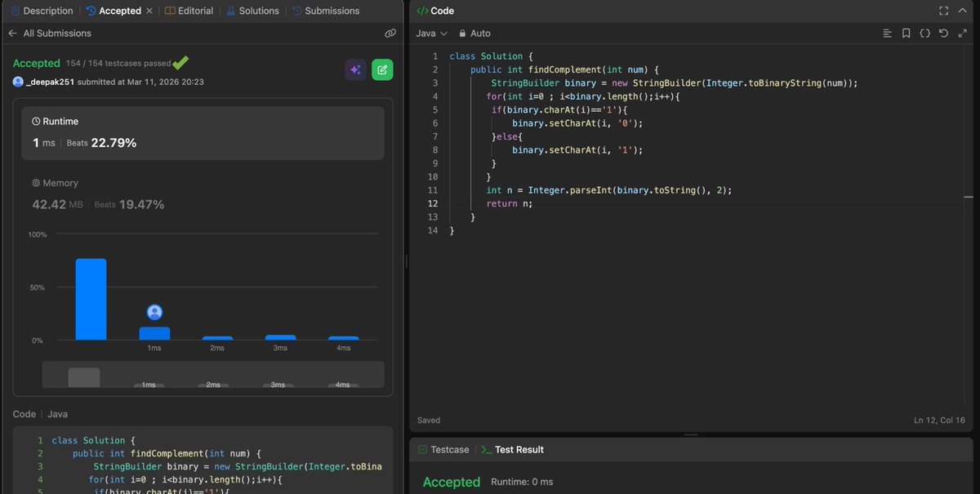Click the format code icon

coord(888,33)
